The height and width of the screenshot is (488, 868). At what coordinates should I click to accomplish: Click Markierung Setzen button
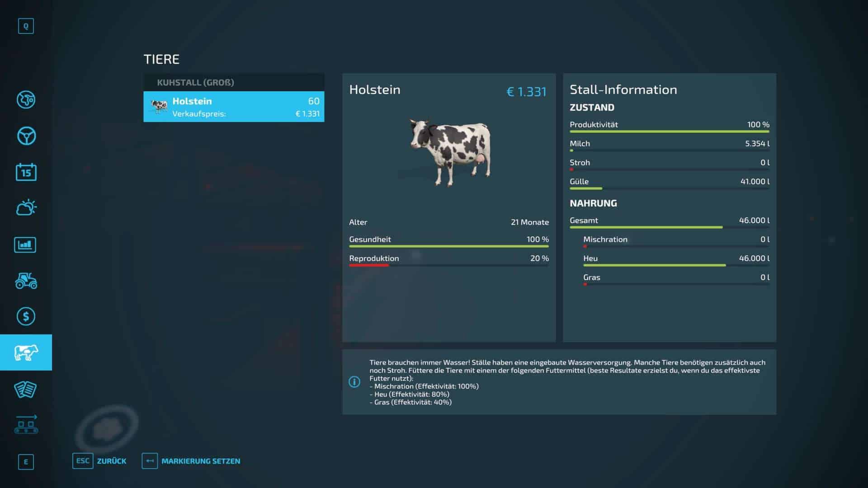click(x=191, y=461)
